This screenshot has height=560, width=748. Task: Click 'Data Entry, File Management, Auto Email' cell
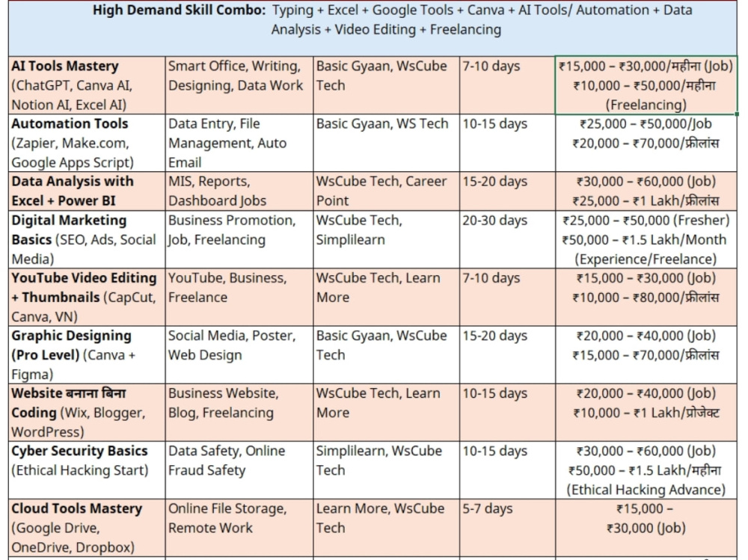click(239, 143)
